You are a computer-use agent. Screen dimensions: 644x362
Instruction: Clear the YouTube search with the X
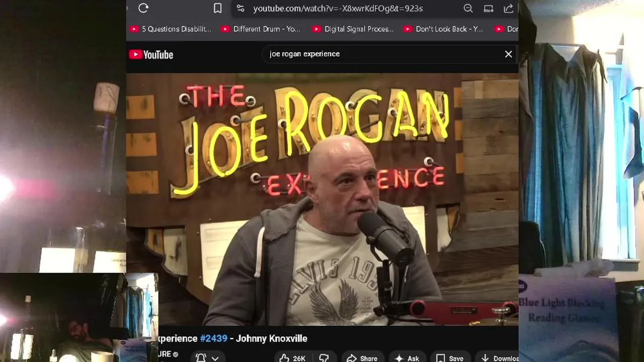click(x=508, y=54)
